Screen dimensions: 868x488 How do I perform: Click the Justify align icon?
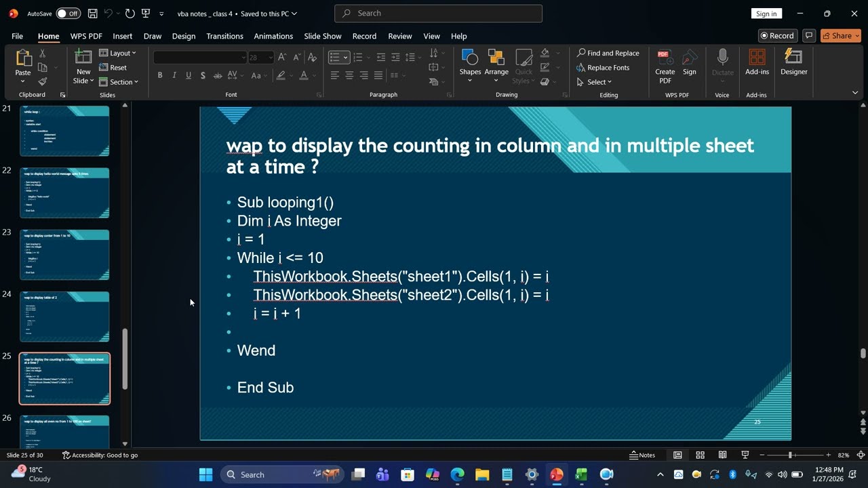tap(378, 75)
